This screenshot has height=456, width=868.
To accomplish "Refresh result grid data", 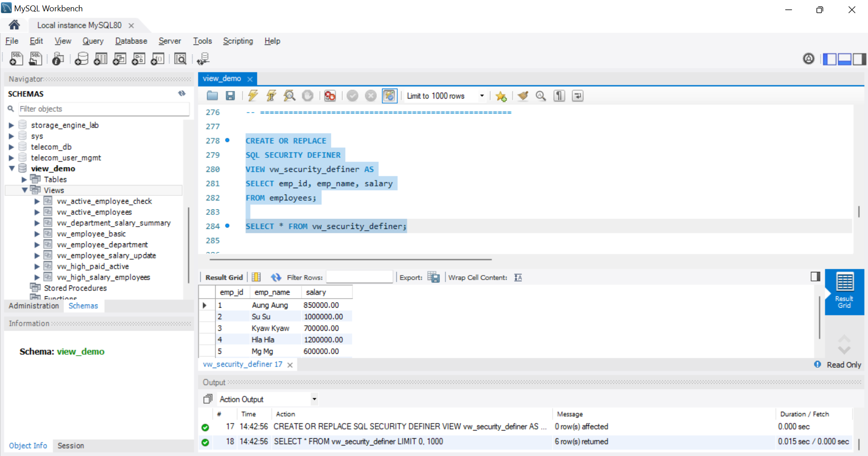I will [276, 277].
